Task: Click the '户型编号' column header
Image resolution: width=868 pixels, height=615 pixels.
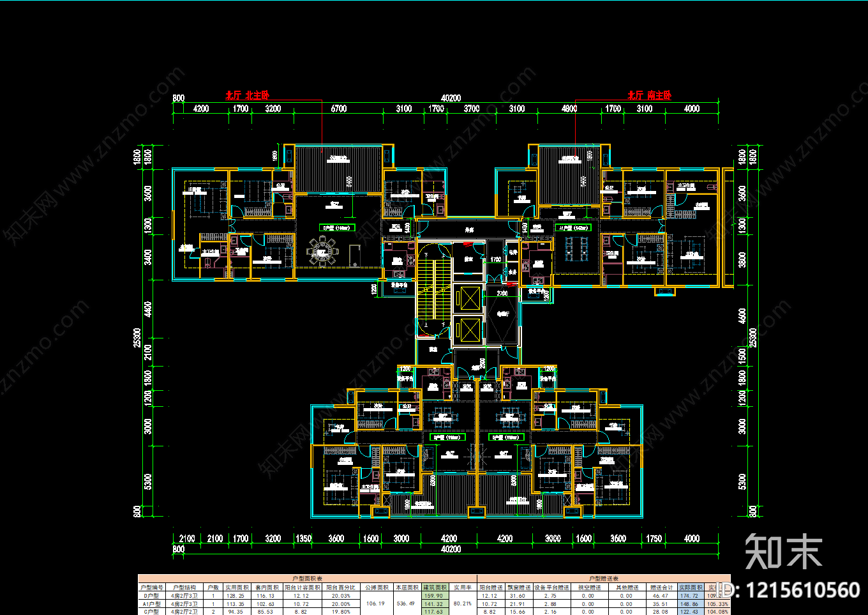Action: pos(152,588)
